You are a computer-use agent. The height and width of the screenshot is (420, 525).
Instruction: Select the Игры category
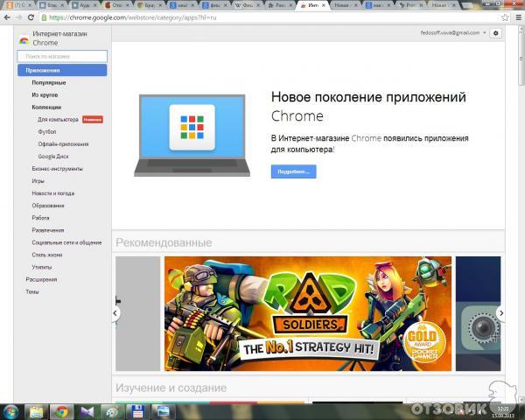point(38,180)
